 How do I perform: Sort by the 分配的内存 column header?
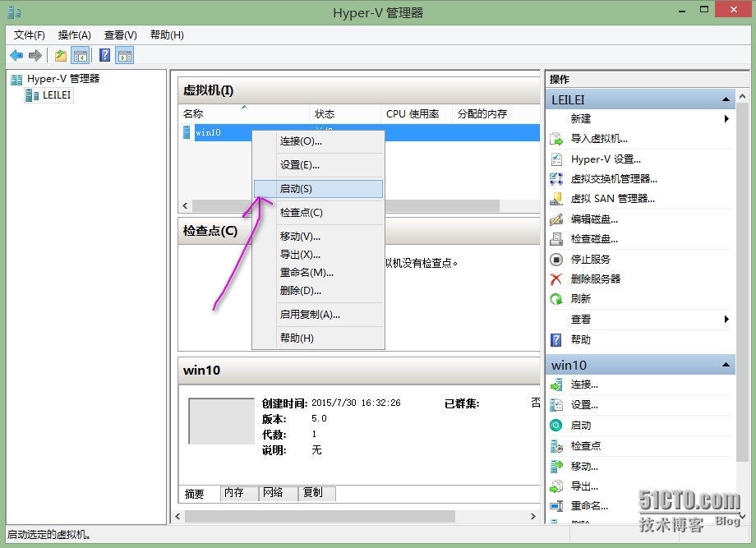click(496, 113)
